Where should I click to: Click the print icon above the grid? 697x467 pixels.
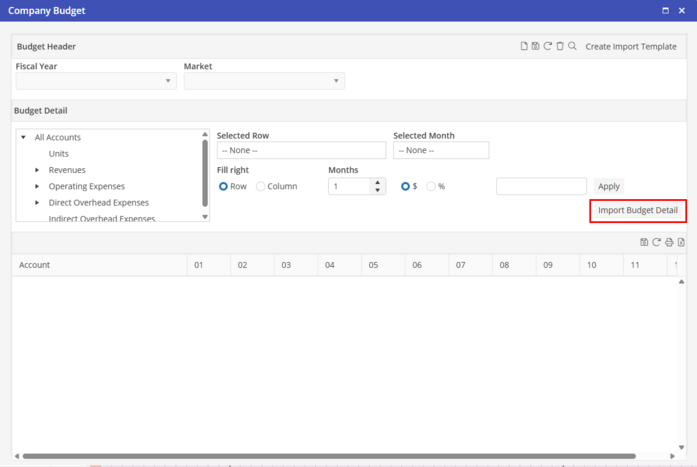click(x=669, y=242)
